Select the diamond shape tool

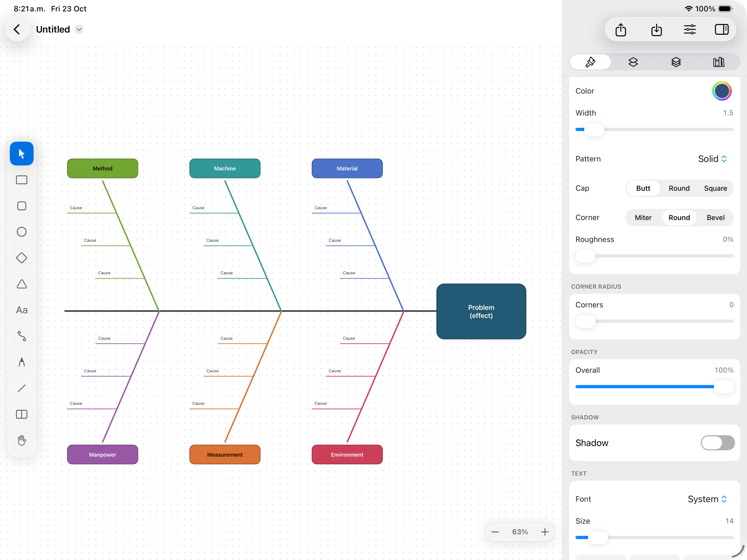[x=22, y=258]
